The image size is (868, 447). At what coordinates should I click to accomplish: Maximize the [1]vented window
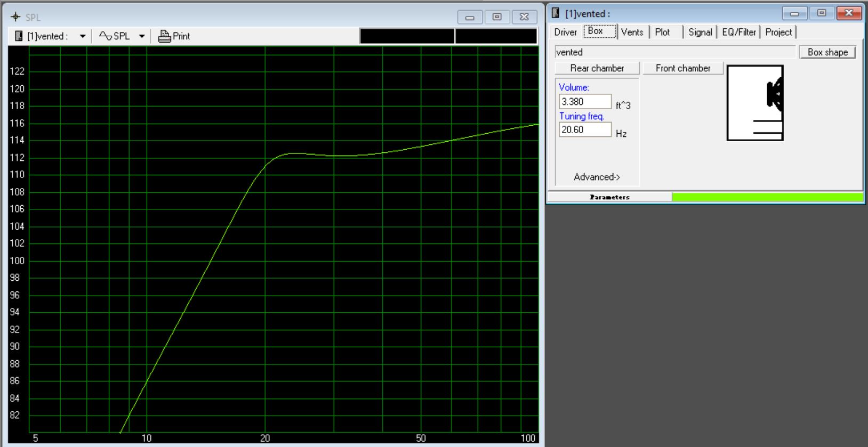(822, 13)
